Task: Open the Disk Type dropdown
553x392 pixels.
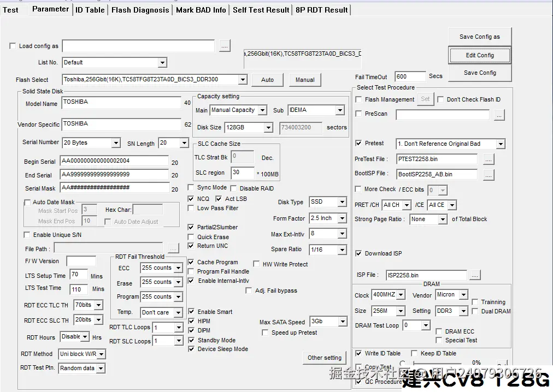Action: point(342,202)
